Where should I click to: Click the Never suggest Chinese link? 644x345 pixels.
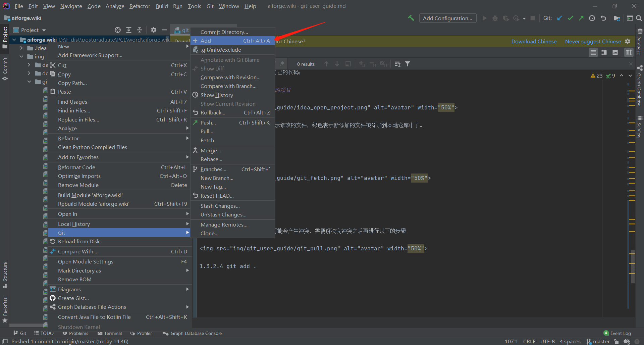593,41
